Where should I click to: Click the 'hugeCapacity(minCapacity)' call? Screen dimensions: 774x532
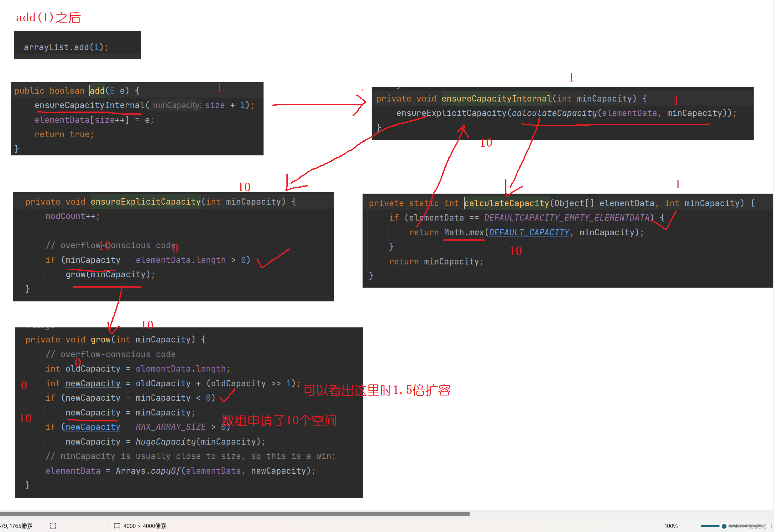pos(198,441)
